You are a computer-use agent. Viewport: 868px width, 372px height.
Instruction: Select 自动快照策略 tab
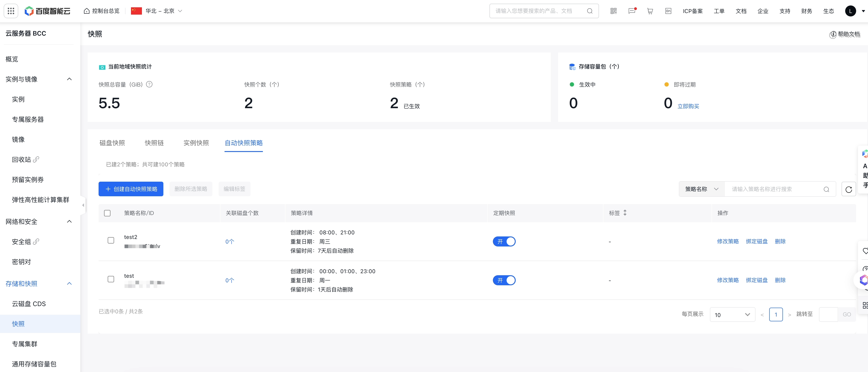click(244, 143)
